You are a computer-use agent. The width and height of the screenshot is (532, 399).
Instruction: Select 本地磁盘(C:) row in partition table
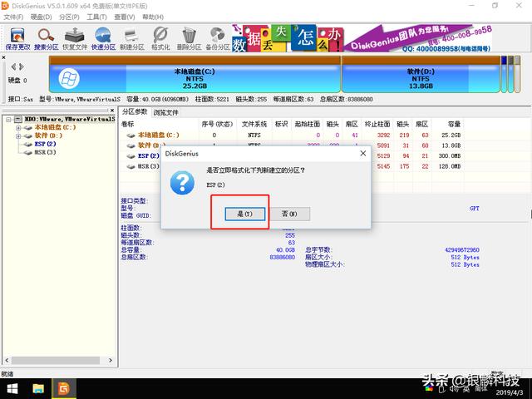[x=292, y=135]
